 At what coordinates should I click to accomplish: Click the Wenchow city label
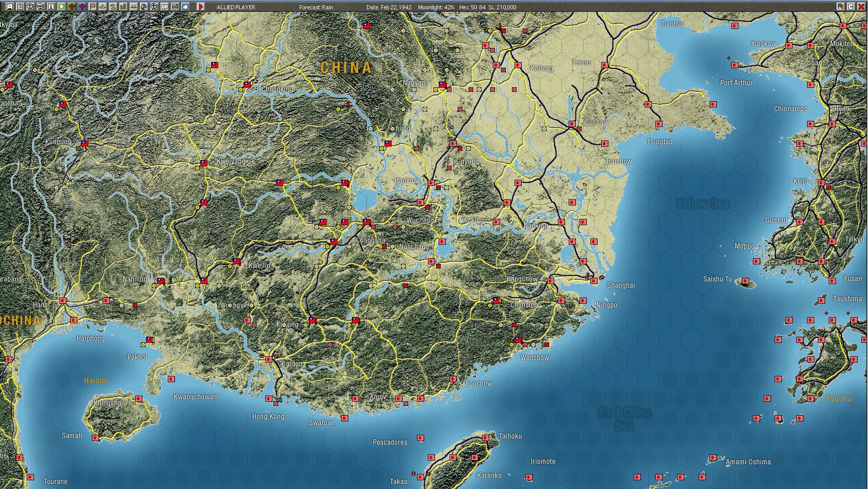pos(535,357)
